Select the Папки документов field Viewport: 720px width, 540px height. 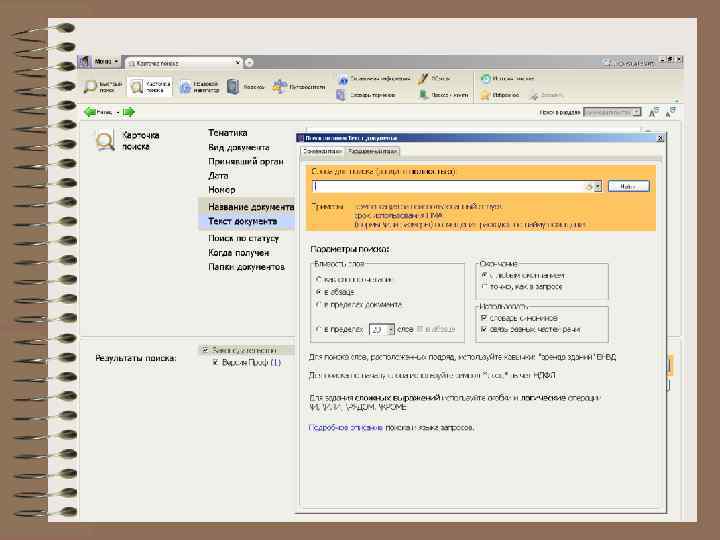coord(247,267)
